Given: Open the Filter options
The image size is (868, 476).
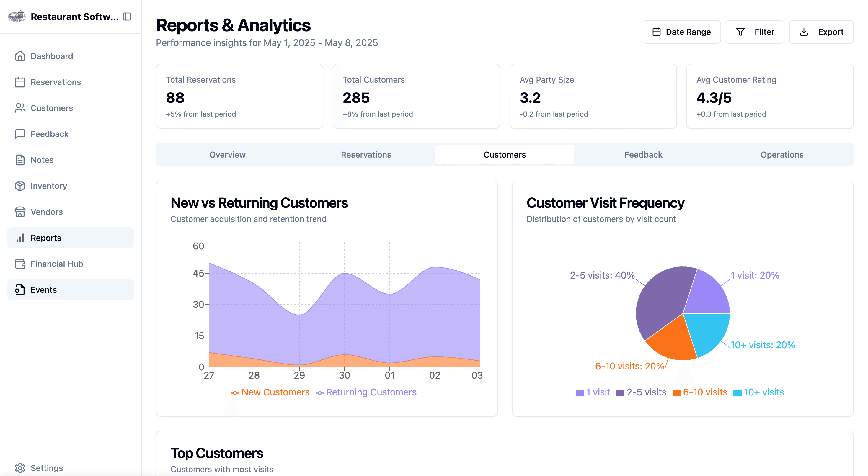Looking at the screenshot, I should pyautogui.click(x=755, y=32).
